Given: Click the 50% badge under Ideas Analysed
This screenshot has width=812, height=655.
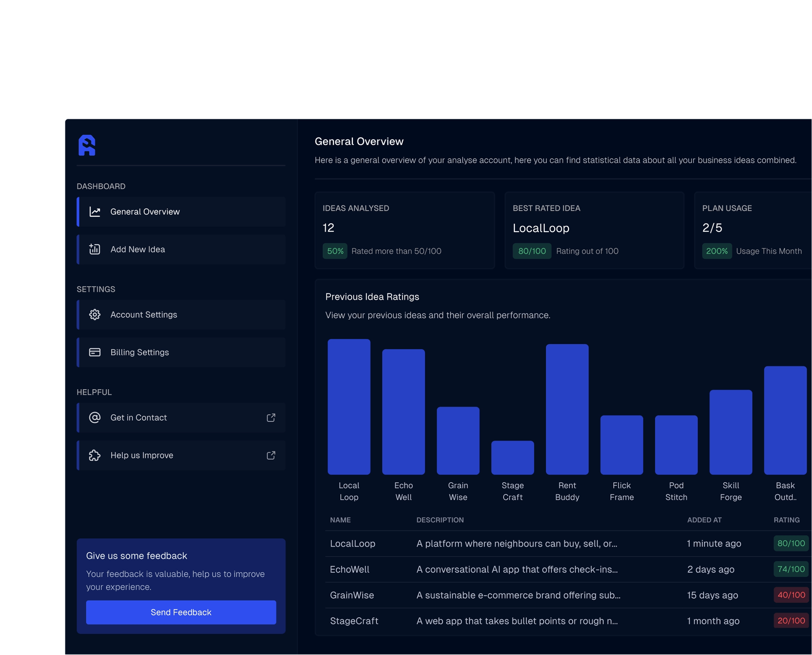Looking at the screenshot, I should coord(335,251).
